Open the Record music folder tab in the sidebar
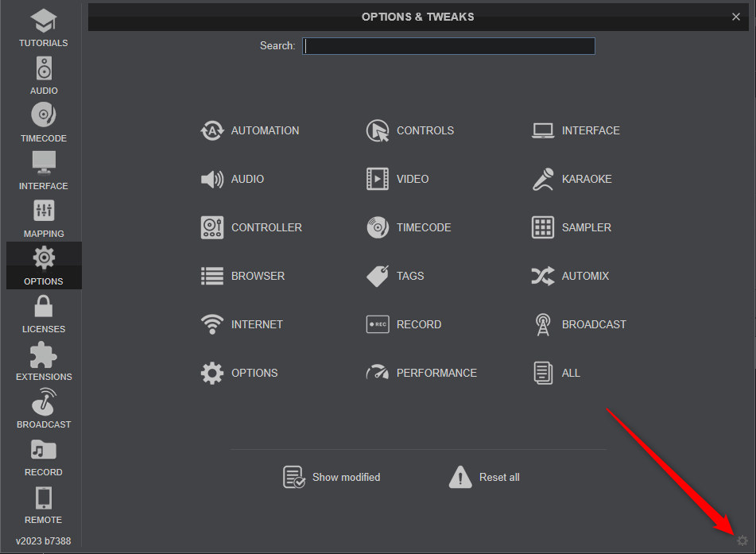The image size is (756, 554). coord(44,457)
